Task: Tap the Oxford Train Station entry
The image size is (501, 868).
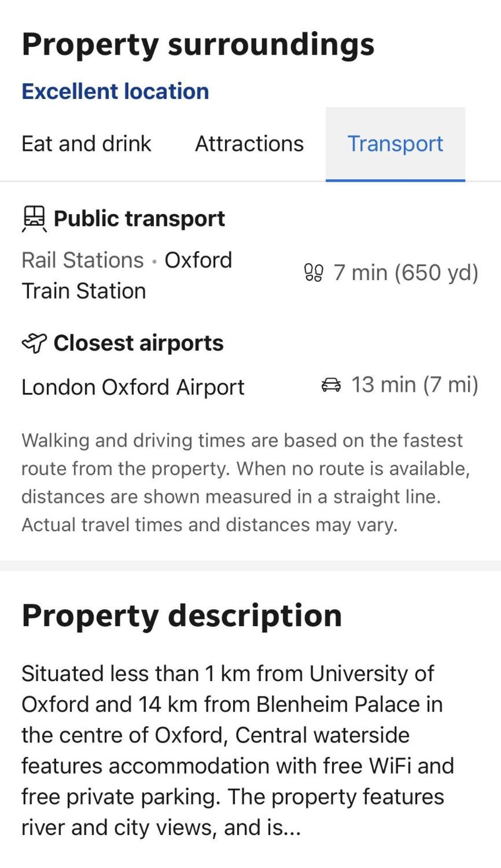Action: (127, 275)
